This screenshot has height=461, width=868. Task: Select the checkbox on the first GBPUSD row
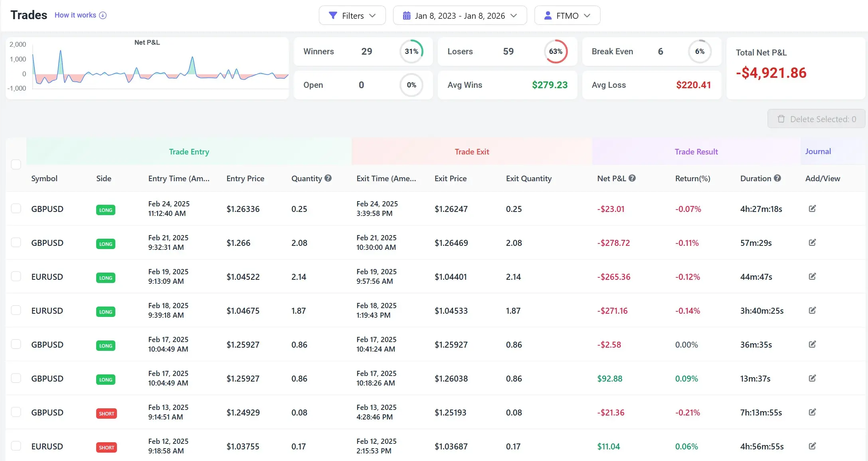(16, 208)
